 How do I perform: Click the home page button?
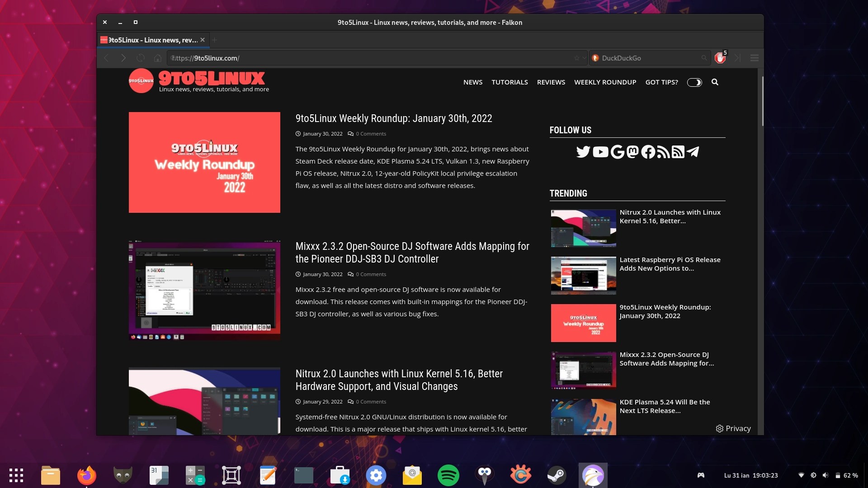click(x=158, y=58)
